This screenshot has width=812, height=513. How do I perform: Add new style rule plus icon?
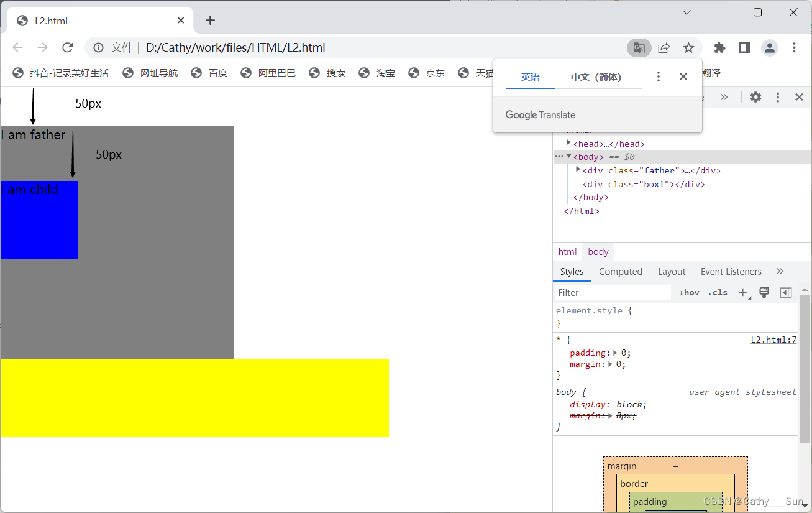743,292
